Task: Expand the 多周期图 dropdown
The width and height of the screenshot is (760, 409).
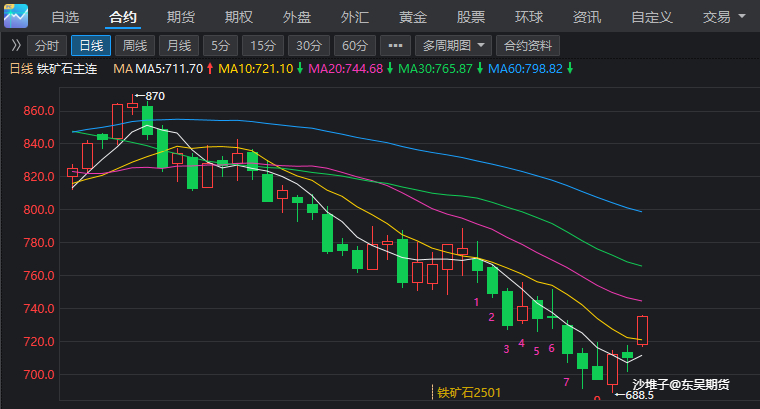Action: [x=453, y=46]
